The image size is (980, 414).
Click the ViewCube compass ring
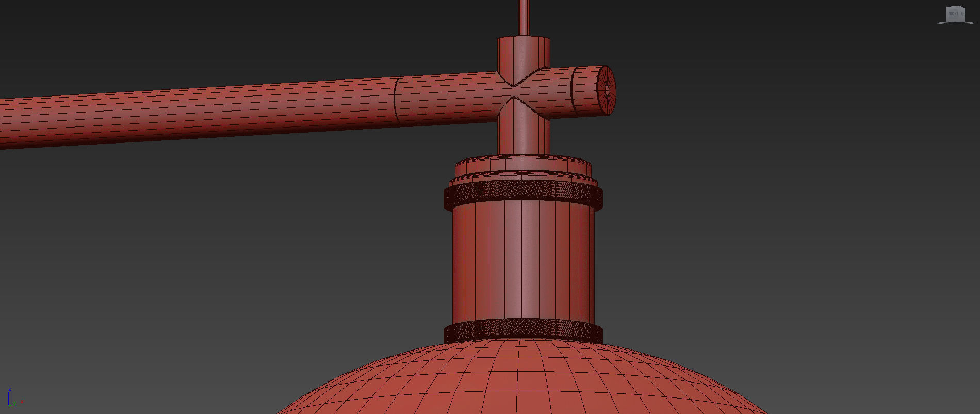pos(956,22)
